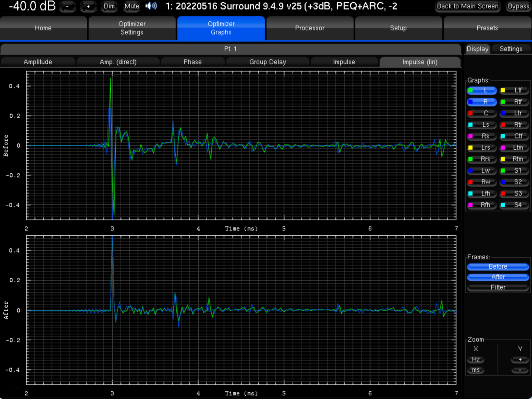Select the Impulse (lin) graph tab
Image resolution: width=532 pixels, height=399 pixels.
(x=420, y=62)
